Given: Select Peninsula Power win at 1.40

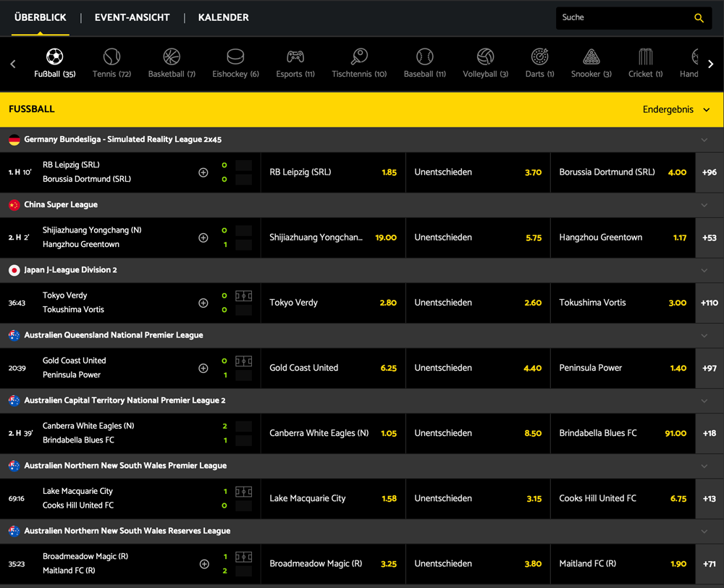Looking at the screenshot, I should (x=623, y=368).
